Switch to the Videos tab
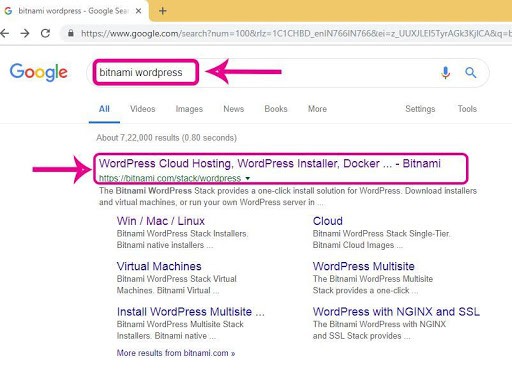The height and width of the screenshot is (370, 512). coord(143,109)
